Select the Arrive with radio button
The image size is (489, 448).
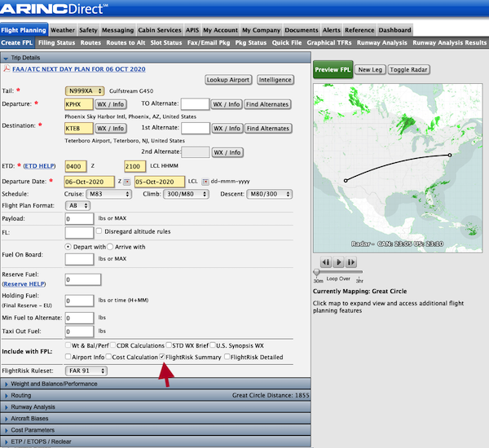click(x=112, y=246)
